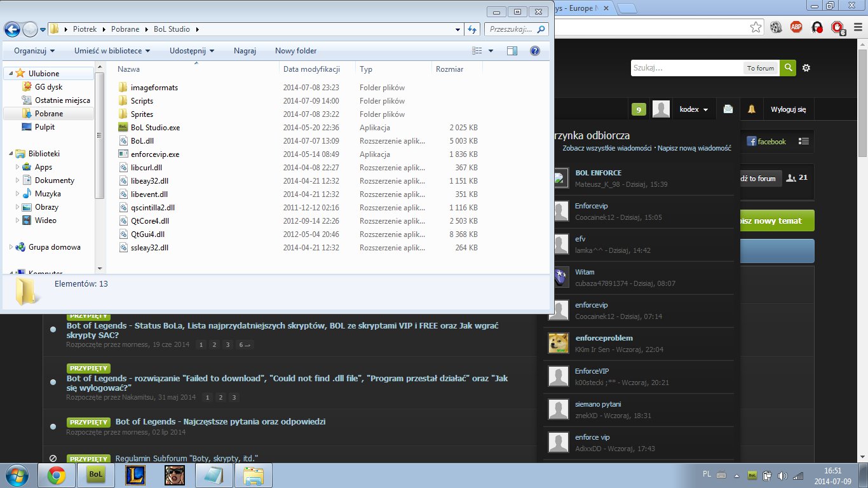Click the change view icon in Explorer

point(478,51)
